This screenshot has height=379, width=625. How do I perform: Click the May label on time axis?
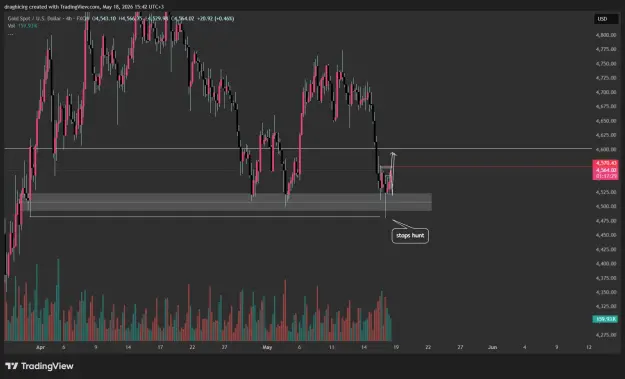pos(267,348)
